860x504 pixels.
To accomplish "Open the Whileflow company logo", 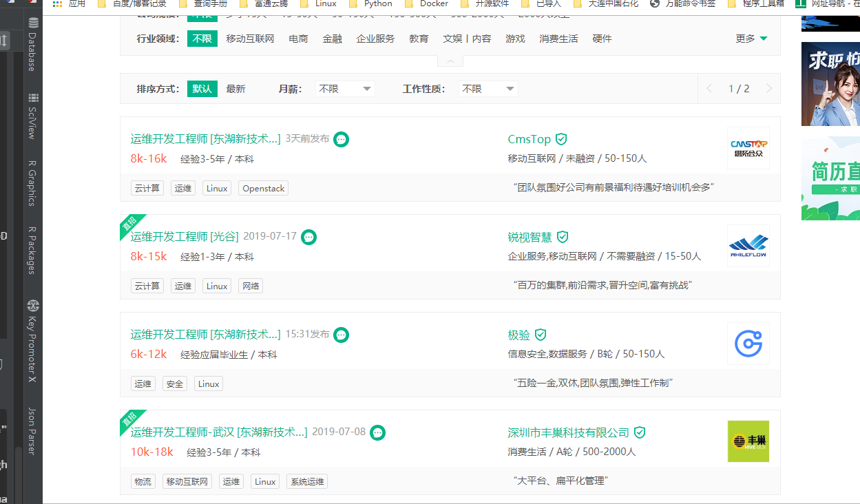I will (x=748, y=246).
